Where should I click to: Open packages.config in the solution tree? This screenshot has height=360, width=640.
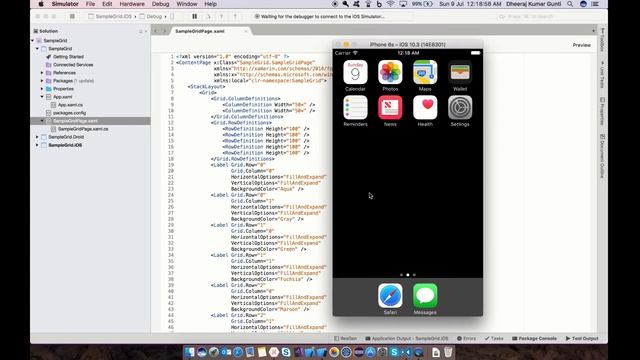pos(69,113)
